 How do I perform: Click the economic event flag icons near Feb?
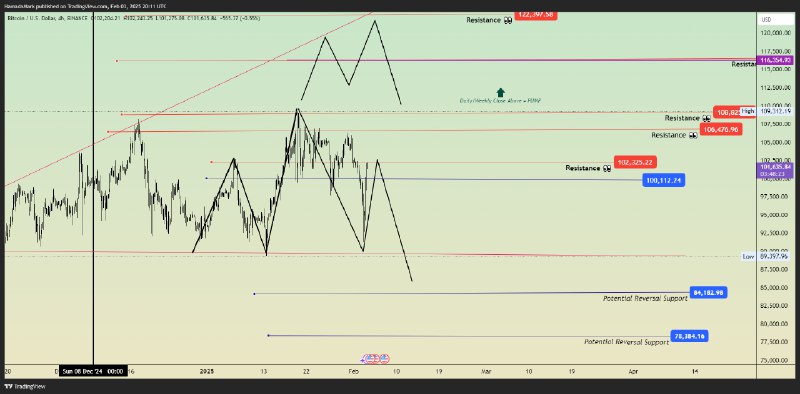point(376,358)
